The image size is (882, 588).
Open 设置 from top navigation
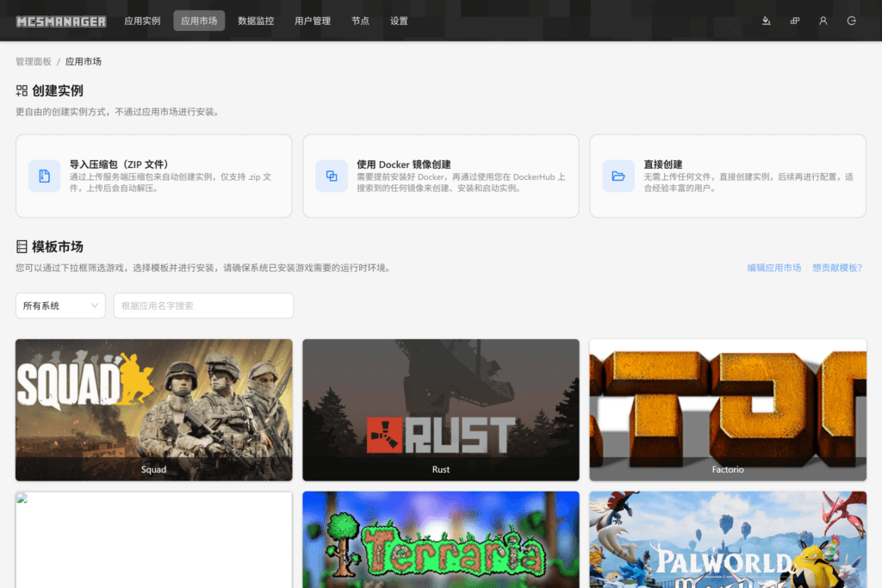[x=399, y=21]
